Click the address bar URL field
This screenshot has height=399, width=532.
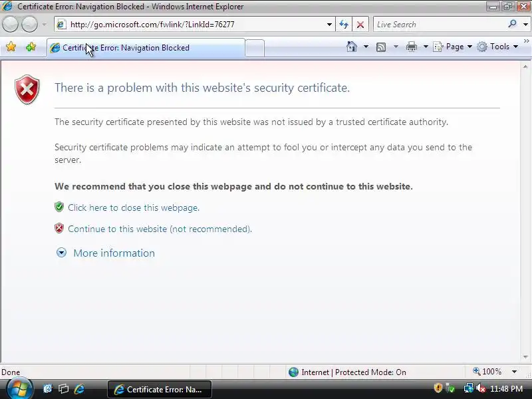point(194,25)
